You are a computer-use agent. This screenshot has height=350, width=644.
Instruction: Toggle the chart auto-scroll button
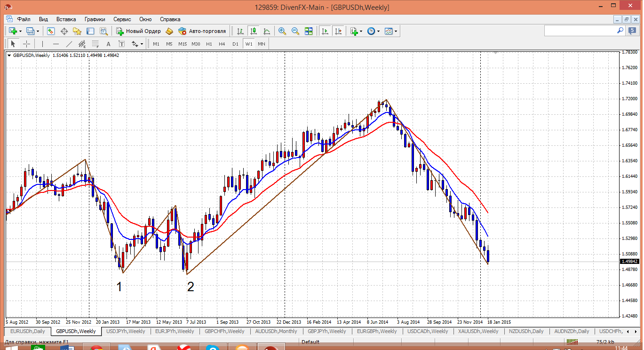point(325,31)
